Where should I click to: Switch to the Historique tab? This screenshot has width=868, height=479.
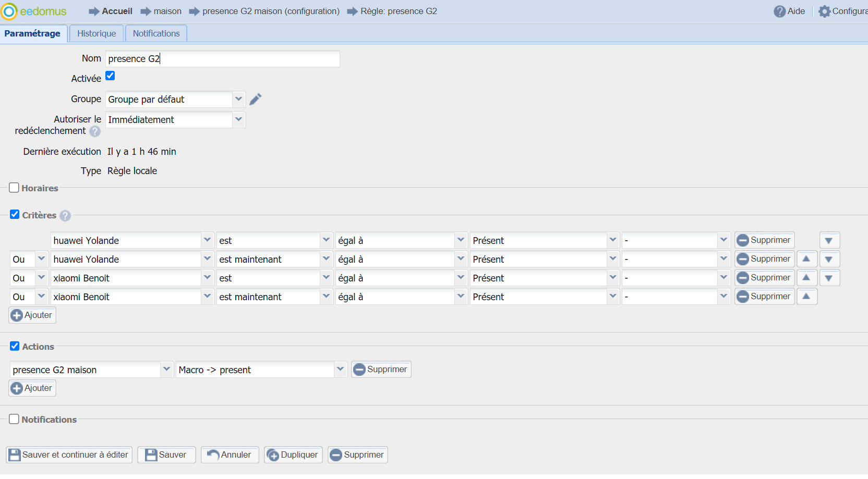point(97,33)
